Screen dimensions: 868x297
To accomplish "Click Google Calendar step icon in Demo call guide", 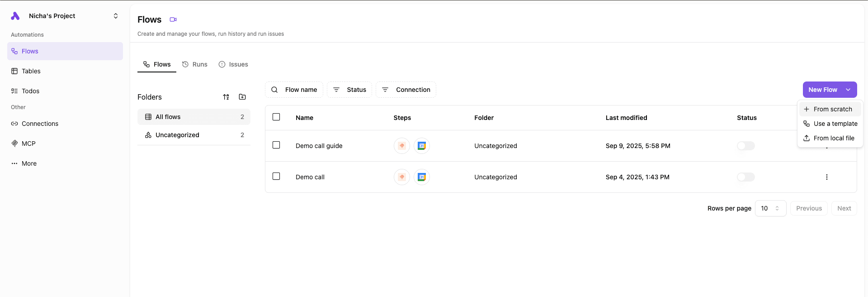I will pyautogui.click(x=421, y=146).
